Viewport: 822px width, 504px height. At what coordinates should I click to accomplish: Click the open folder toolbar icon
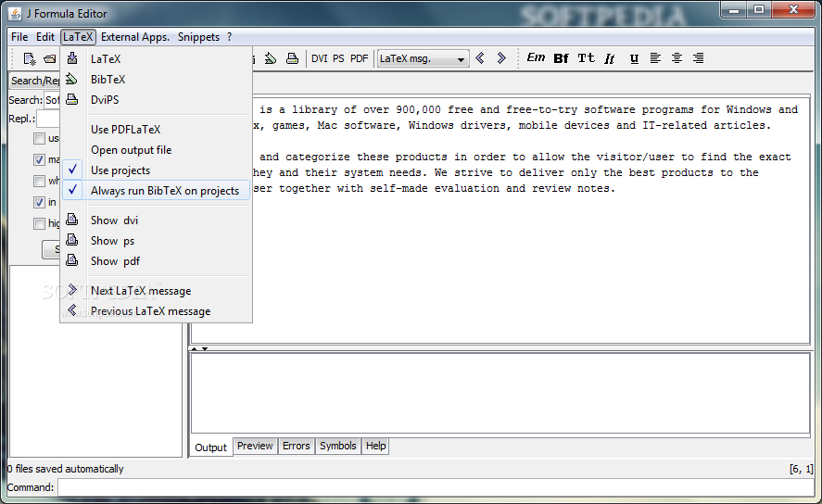(50, 58)
